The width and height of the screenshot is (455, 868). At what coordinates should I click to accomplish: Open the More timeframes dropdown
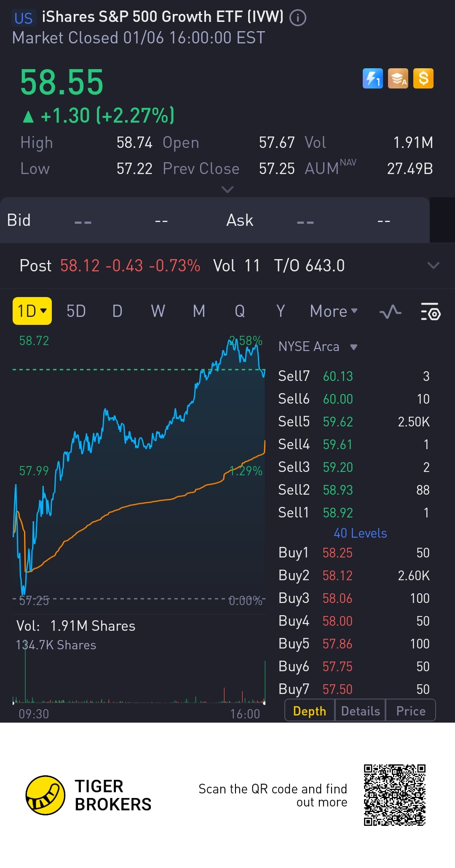(334, 311)
